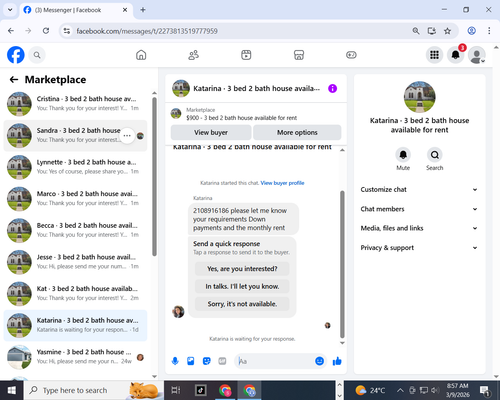Viewport: 500px width, 400px height.
Task: Expand Chat members section
Action: tap(419, 209)
